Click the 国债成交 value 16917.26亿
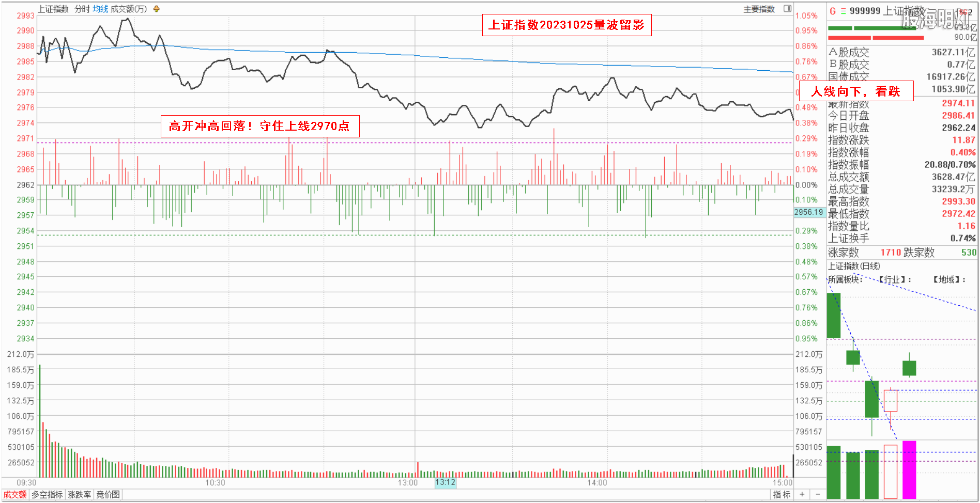The width and height of the screenshot is (980, 503). [x=951, y=76]
